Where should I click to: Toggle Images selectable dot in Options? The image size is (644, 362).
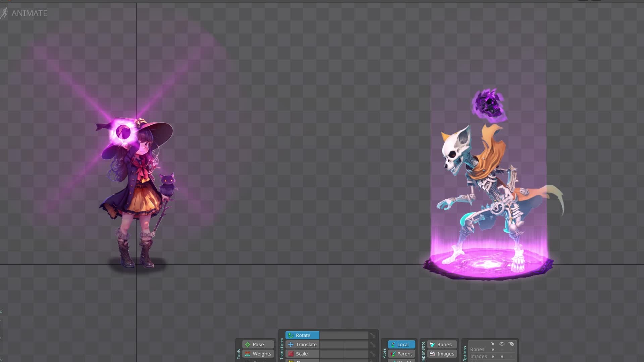click(x=493, y=357)
